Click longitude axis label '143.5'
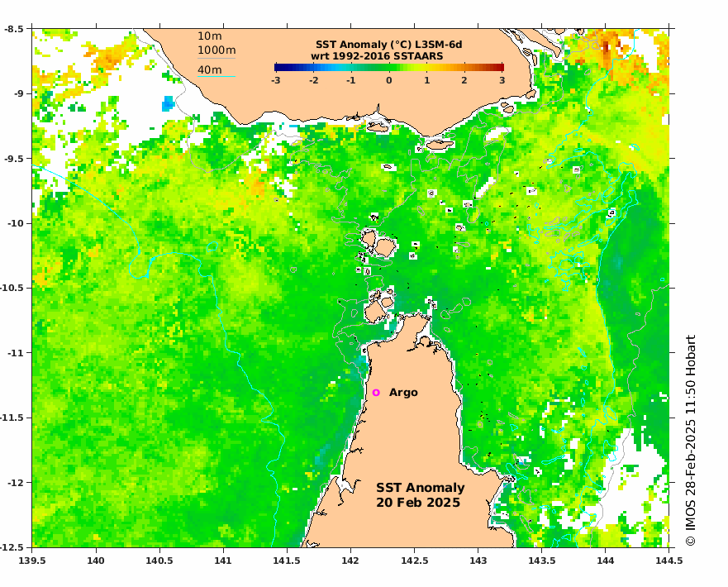Screen dimensions: 728x587 point(542,561)
